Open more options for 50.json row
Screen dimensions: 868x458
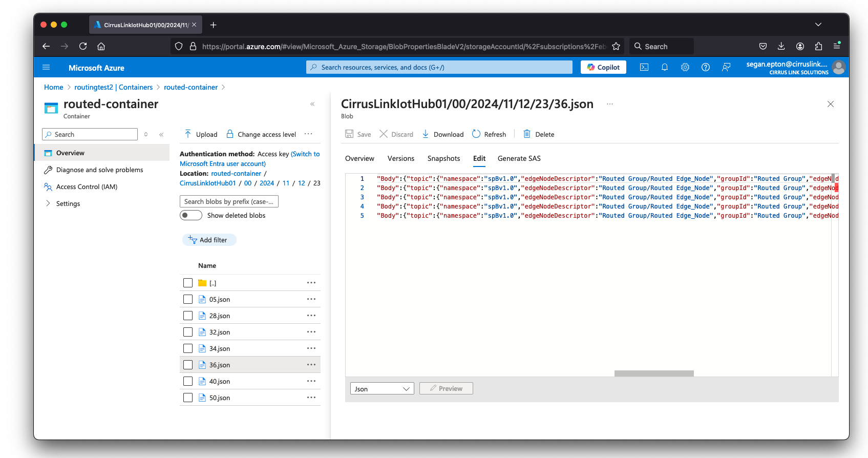[x=311, y=398]
